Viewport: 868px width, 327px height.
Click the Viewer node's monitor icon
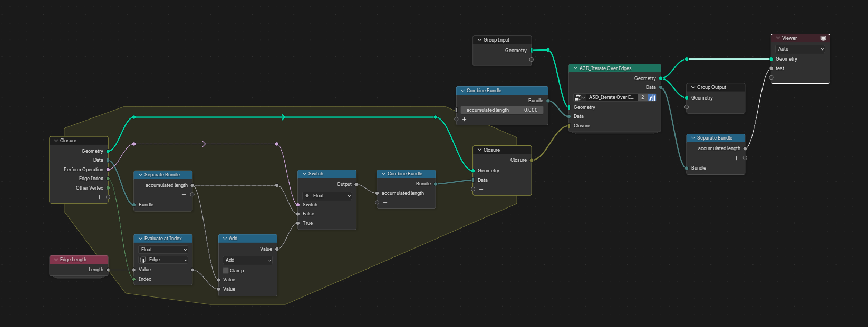coord(823,38)
